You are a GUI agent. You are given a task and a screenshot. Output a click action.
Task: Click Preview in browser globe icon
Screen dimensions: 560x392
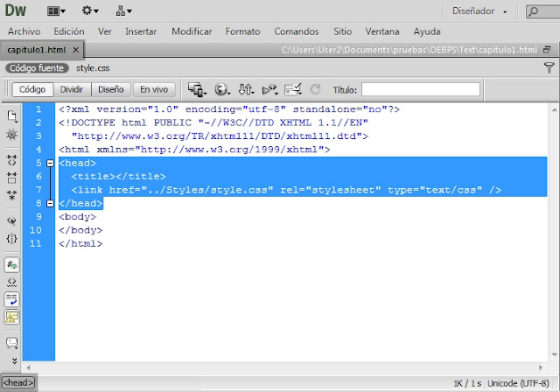pyautogui.click(x=221, y=89)
